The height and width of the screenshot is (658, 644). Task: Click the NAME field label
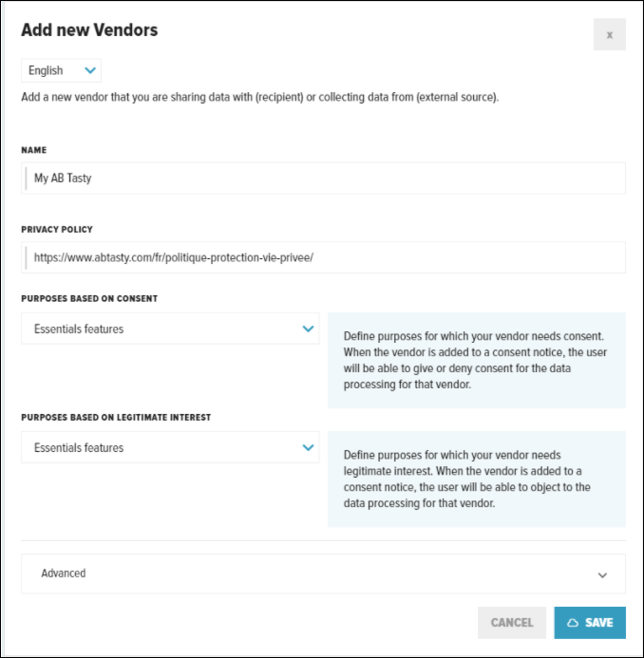point(33,150)
